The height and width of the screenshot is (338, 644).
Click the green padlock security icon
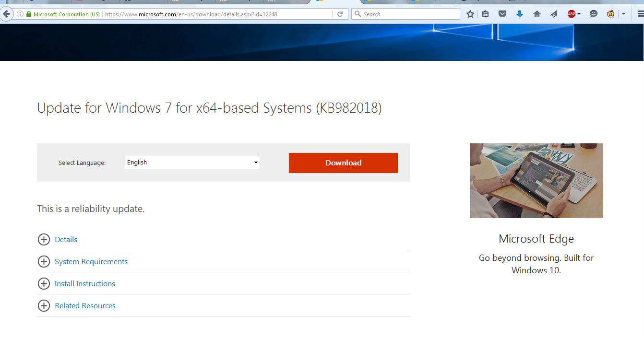pyautogui.click(x=29, y=14)
